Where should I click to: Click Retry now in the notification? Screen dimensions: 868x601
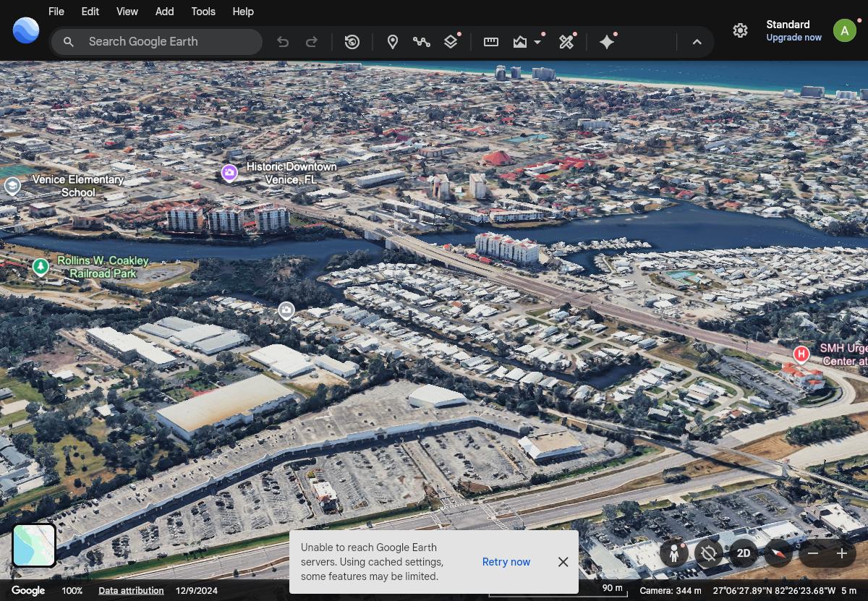click(506, 562)
